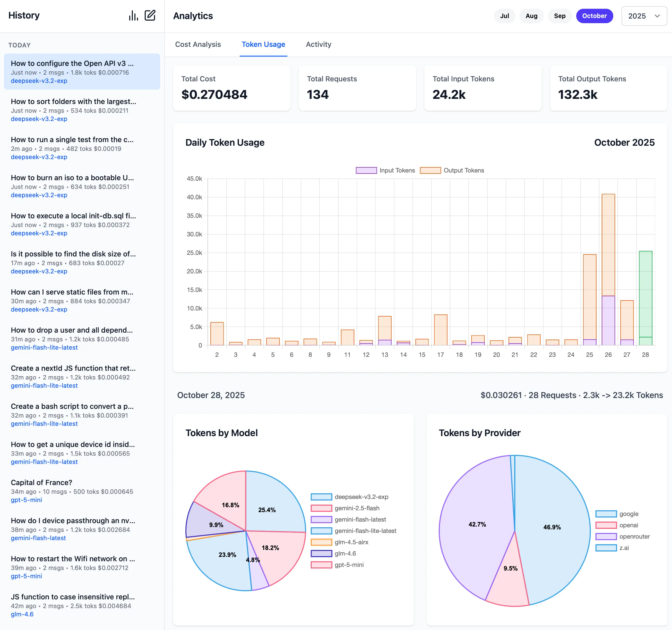This screenshot has width=672, height=630.
Task: Switch to the Cost Analysis tab
Action: (x=198, y=44)
